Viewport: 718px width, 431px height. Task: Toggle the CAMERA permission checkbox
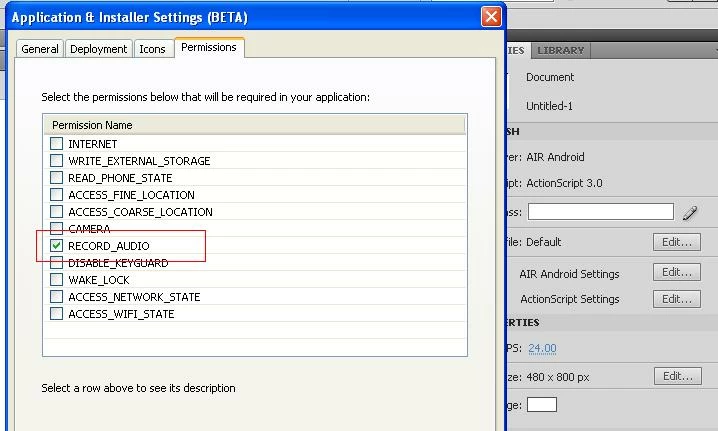coord(56,228)
